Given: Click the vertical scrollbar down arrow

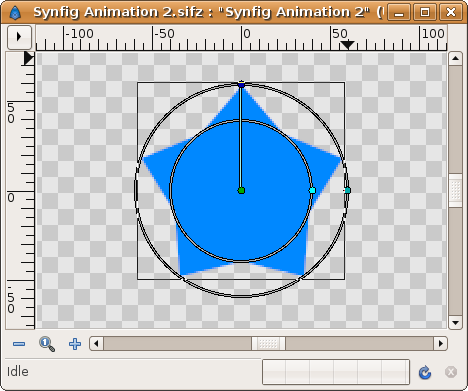Looking at the screenshot, I should 455,322.
